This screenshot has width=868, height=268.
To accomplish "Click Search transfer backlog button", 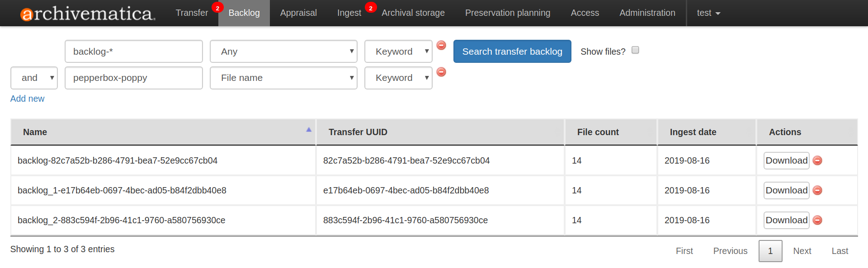I will coord(512,52).
